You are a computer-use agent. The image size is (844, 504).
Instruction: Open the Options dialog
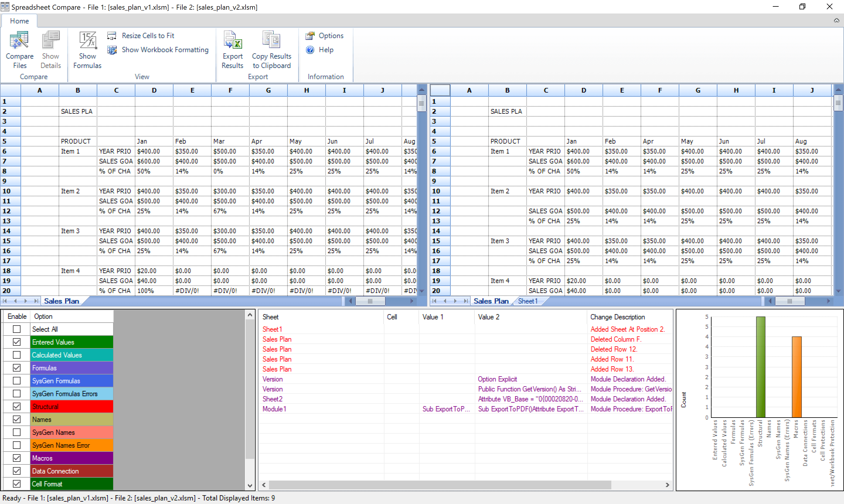(x=325, y=35)
